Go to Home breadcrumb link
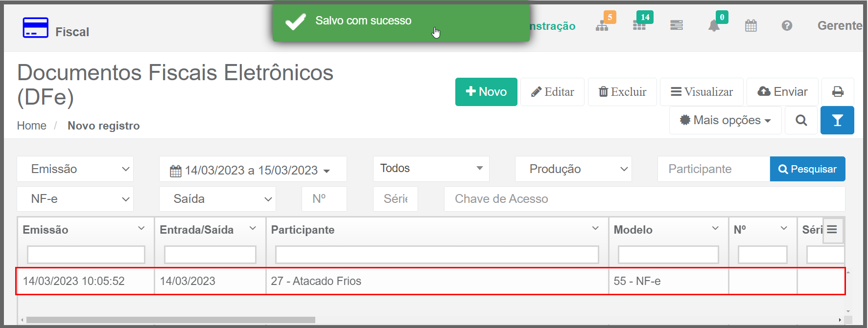This screenshot has width=868, height=328. (x=32, y=126)
